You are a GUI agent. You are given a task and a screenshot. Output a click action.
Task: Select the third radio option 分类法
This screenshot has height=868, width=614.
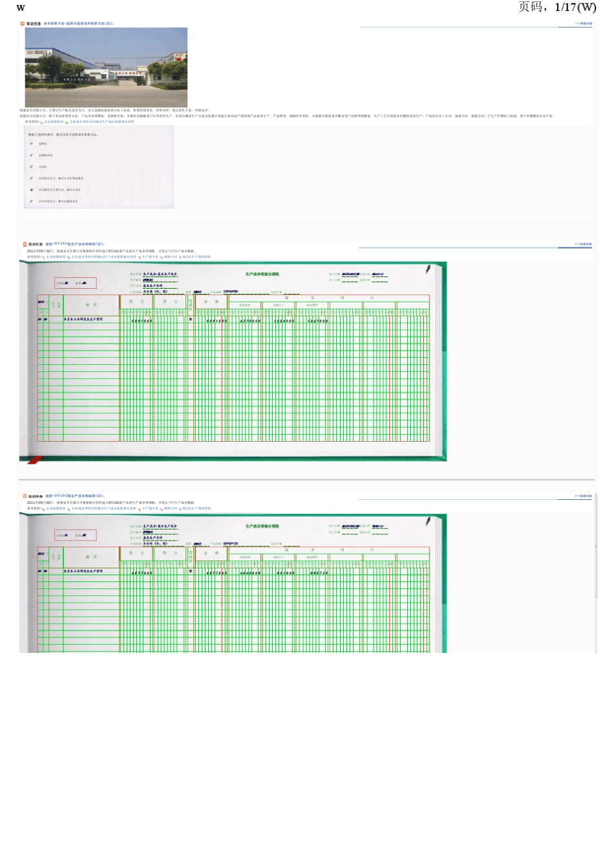32,167
